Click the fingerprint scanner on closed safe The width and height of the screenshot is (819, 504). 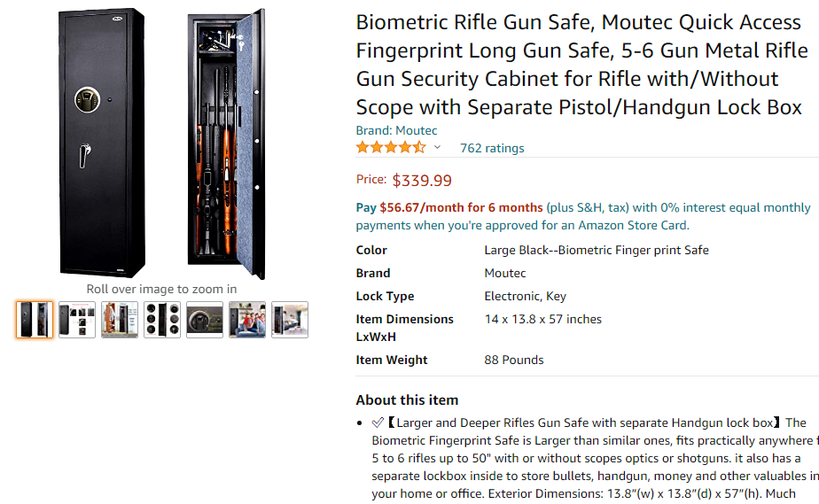point(90,97)
